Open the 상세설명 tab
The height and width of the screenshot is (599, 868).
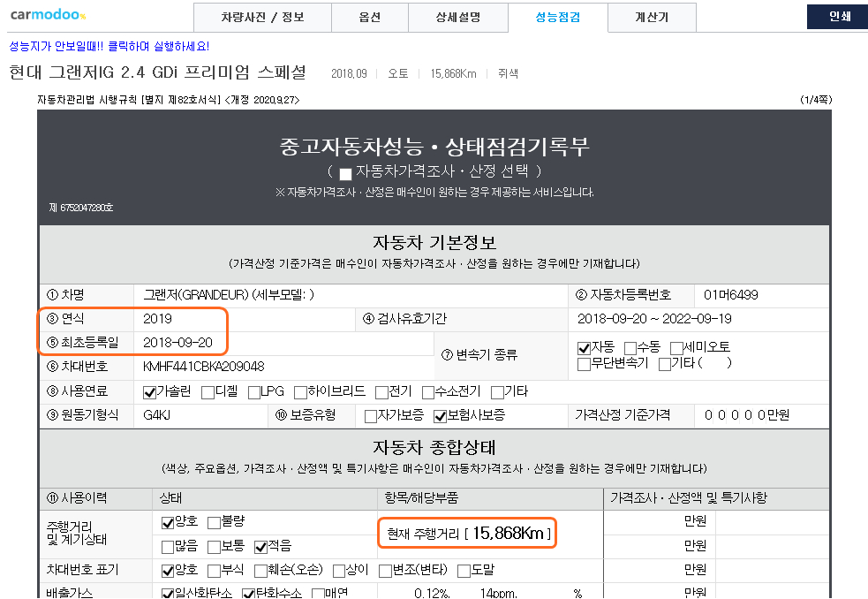tap(458, 17)
